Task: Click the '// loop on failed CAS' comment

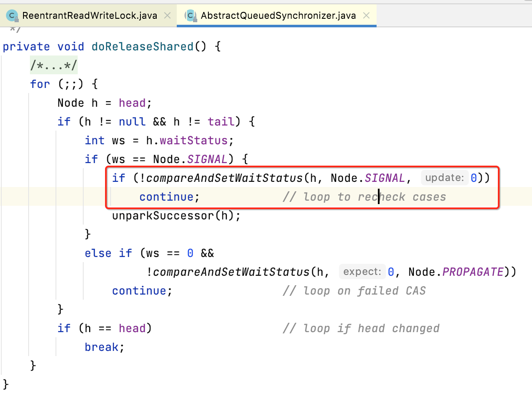Action: [354, 291]
